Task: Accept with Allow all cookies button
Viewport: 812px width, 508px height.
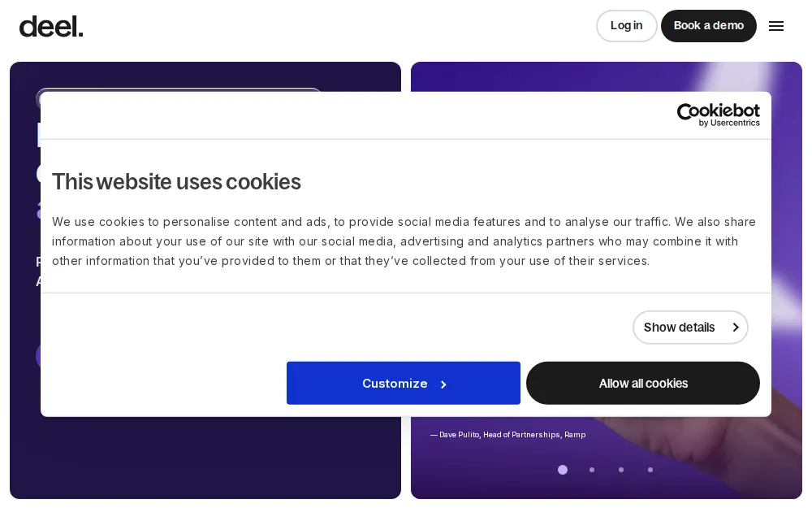Action: (643, 383)
